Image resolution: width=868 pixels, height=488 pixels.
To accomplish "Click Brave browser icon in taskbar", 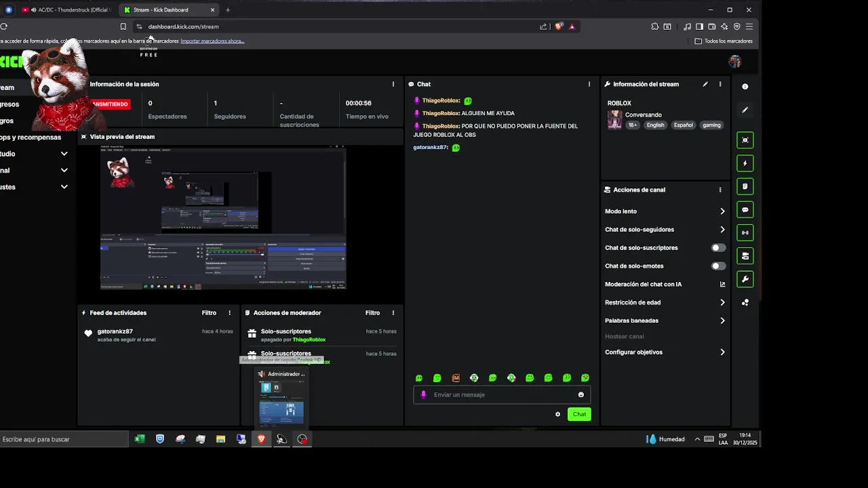I will (261, 439).
